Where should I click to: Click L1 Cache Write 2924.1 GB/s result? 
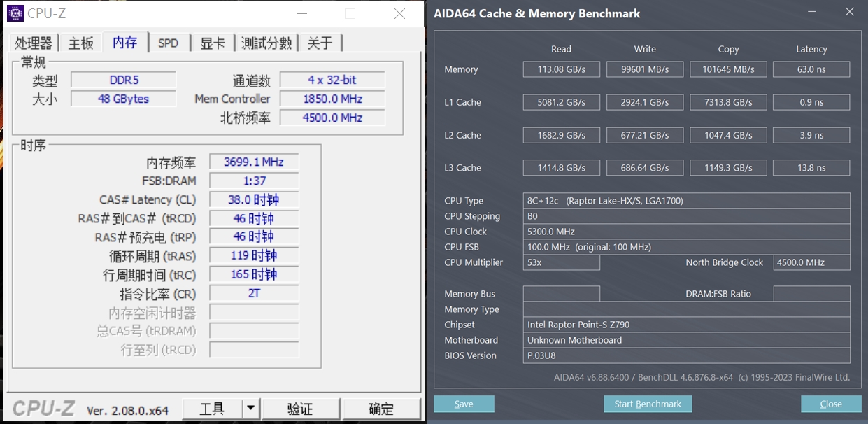tap(645, 102)
